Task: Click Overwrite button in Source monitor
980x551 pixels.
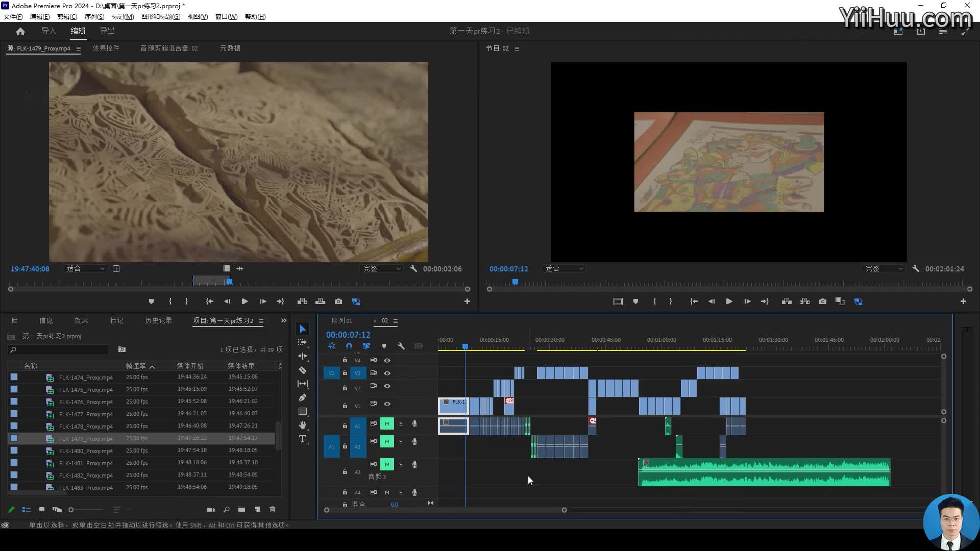Action: pyautogui.click(x=321, y=302)
